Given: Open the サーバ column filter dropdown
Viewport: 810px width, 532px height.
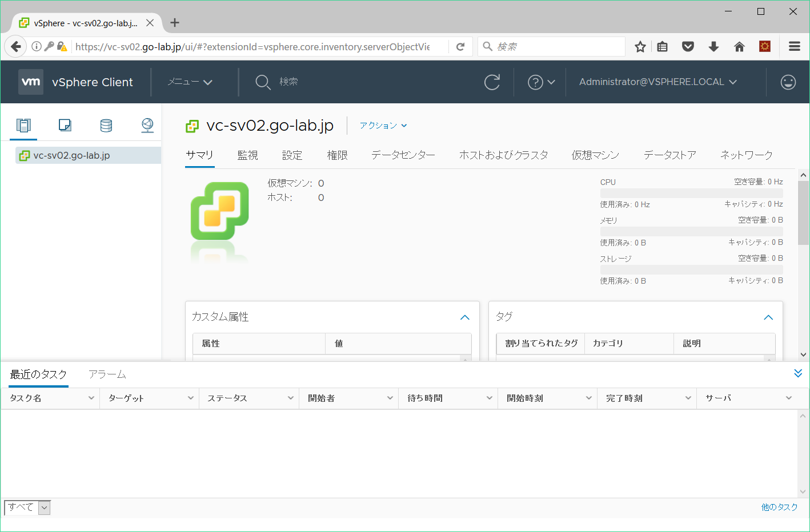Looking at the screenshot, I should (x=789, y=398).
